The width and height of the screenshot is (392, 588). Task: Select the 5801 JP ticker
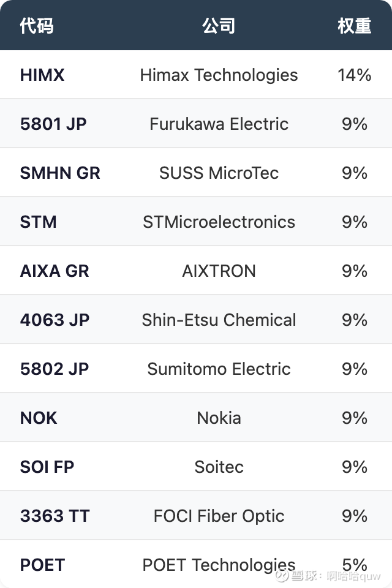(x=53, y=124)
